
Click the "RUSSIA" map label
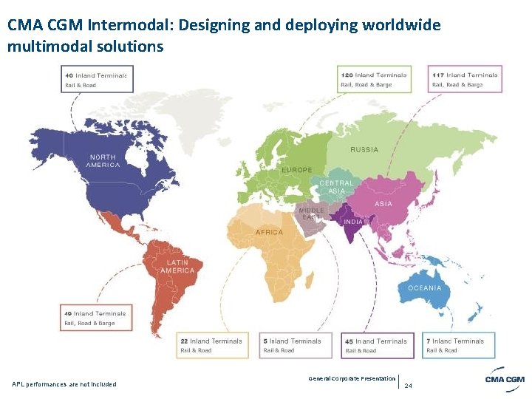(x=364, y=149)
